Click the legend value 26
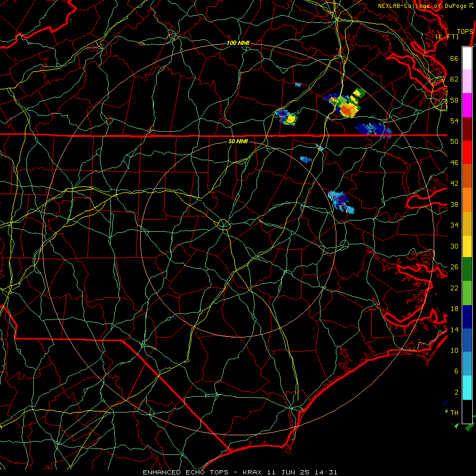 (454, 267)
